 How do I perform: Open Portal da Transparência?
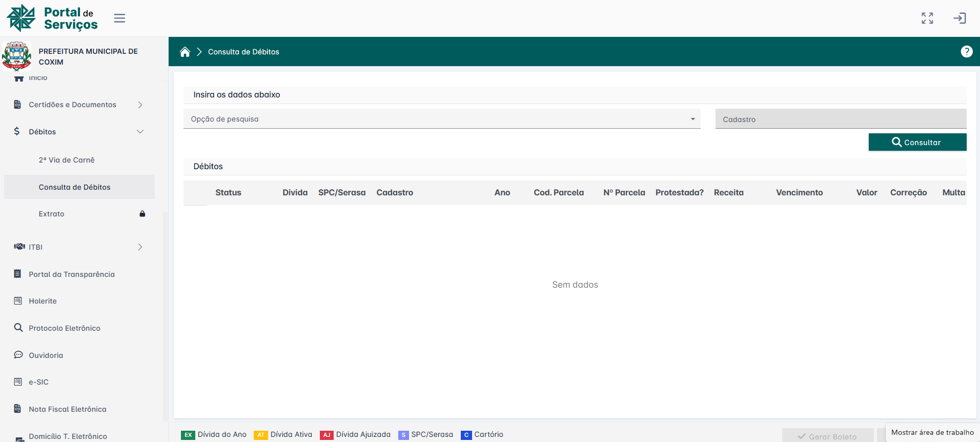tap(72, 274)
